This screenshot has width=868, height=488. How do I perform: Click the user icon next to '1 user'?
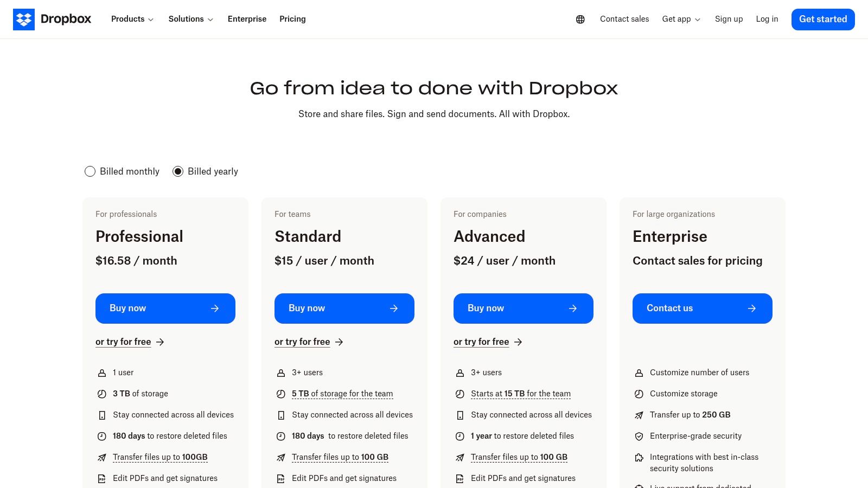[102, 373]
